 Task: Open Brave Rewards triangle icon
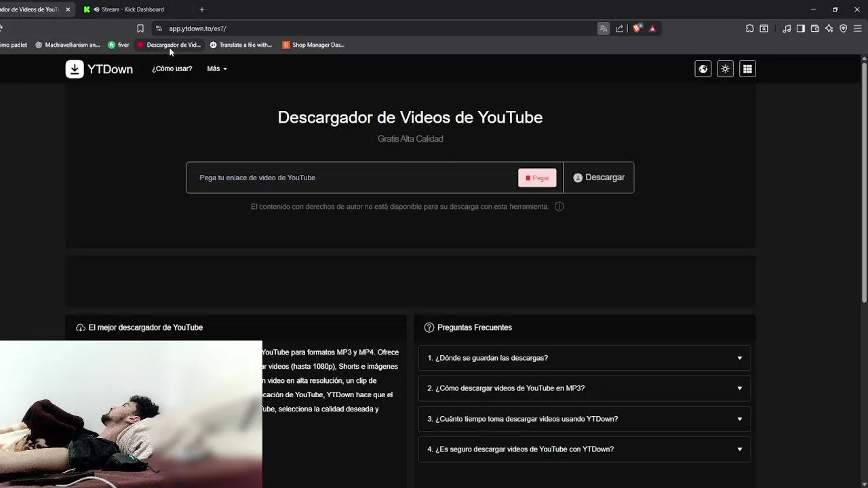click(652, 28)
